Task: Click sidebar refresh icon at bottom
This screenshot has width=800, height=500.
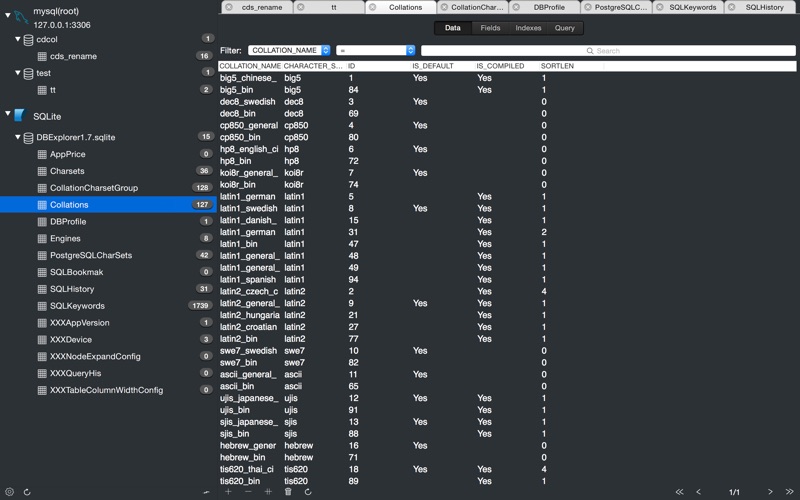Action: [27, 492]
